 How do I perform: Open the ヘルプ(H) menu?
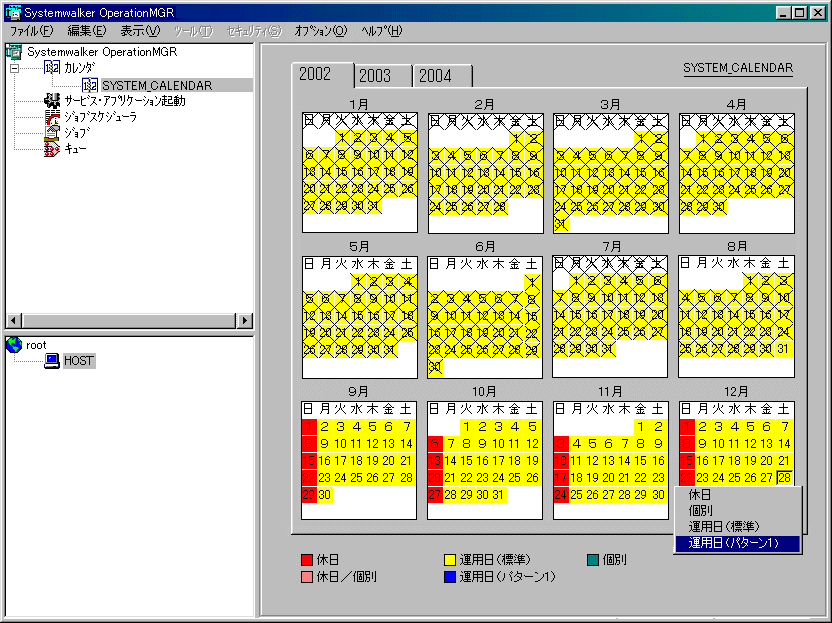click(382, 31)
